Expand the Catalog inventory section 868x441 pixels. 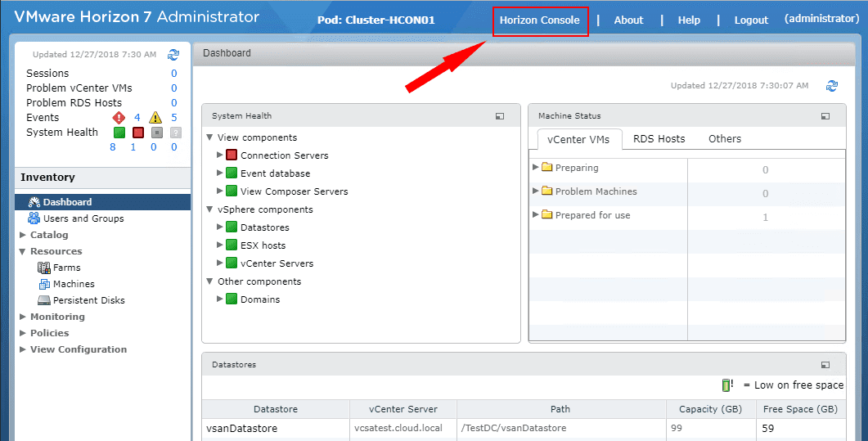(23, 235)
